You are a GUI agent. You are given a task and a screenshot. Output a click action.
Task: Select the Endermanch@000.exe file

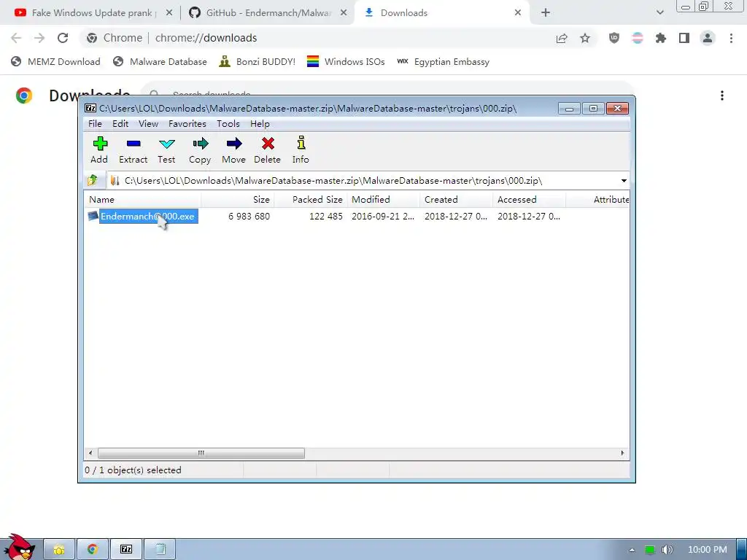click(x=147, y=216)
